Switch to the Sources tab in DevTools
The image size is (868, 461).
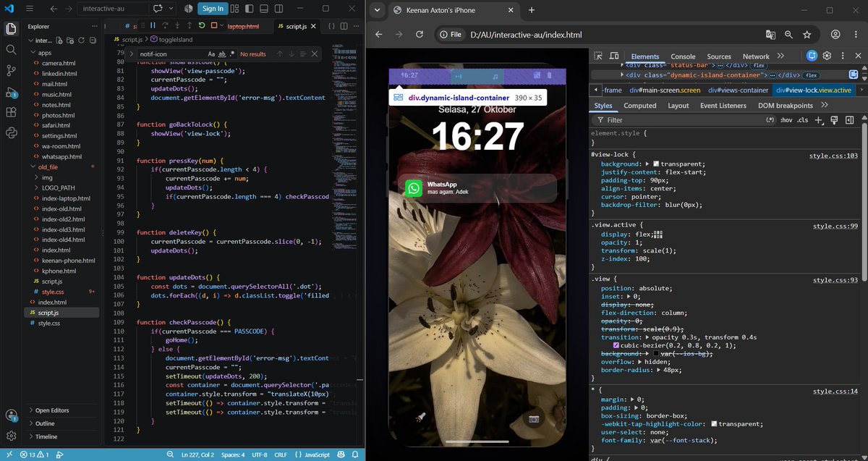click(x=719, y=56)
